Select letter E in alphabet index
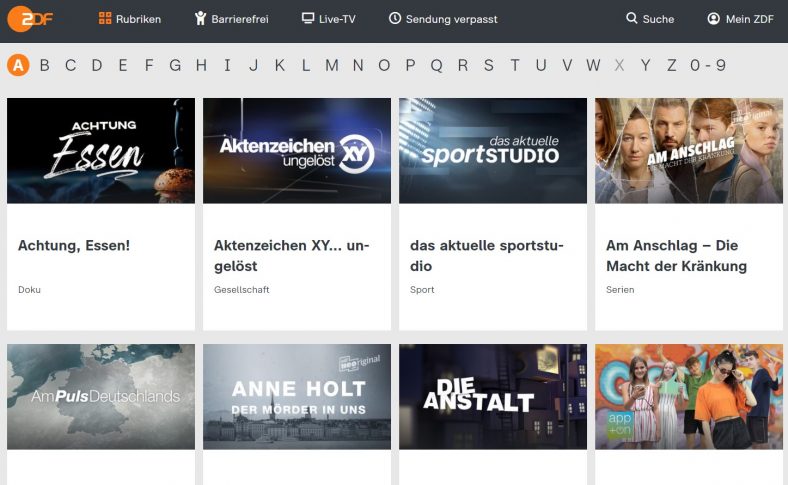This screenshot has width=788, height=485. pos(123,65)
